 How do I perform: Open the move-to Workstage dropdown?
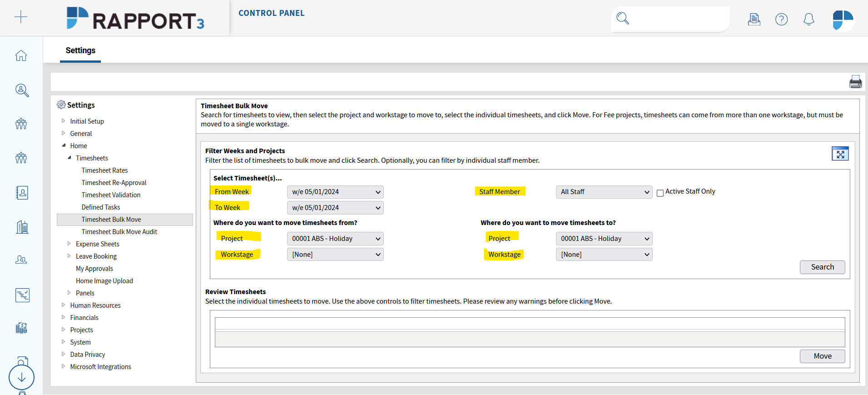click(604, 255)
